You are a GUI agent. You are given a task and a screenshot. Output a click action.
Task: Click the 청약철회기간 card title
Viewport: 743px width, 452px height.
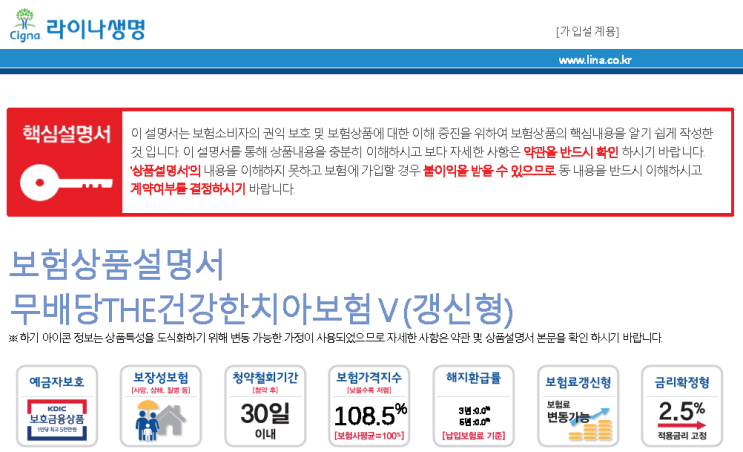click(x=265, y=378)
